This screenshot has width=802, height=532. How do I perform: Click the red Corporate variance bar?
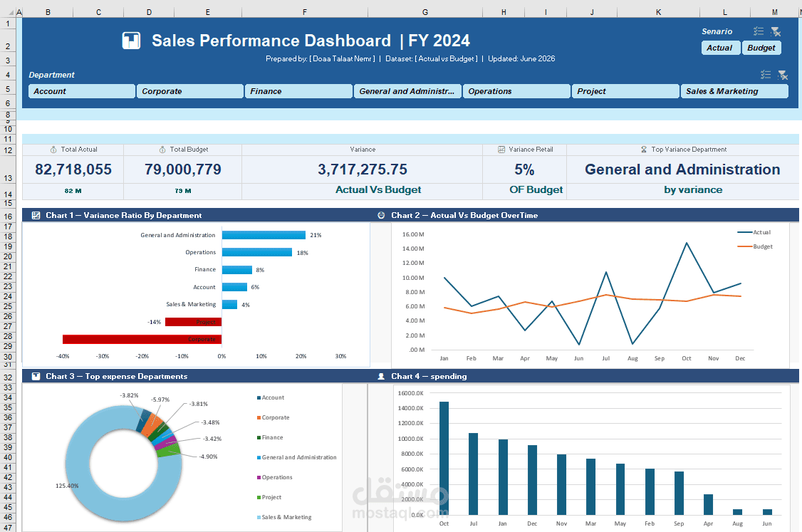point(142,339)
